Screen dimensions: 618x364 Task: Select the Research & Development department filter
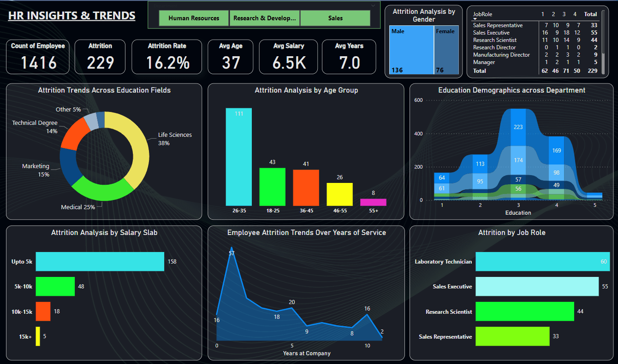pos(264,18)
